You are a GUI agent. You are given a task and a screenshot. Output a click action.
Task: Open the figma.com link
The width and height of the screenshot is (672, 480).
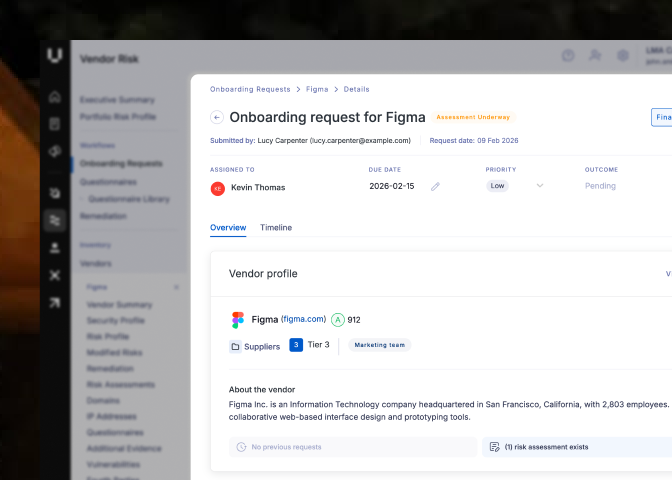click(303, 319)
